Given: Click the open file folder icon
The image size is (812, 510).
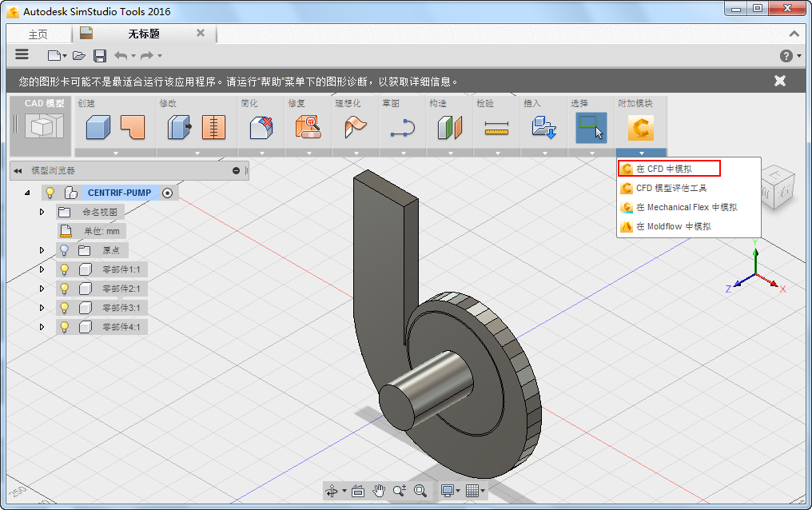Looking at the screenshot, I should [78, 55].
